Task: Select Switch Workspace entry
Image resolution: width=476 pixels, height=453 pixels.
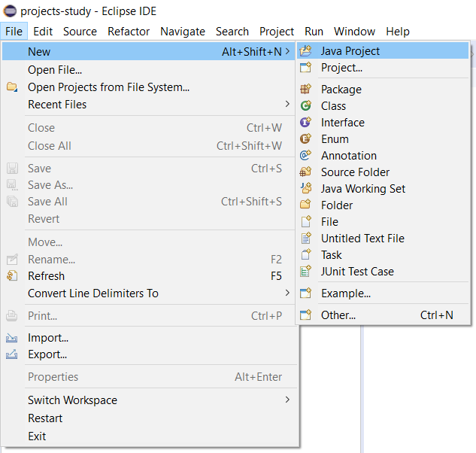Action: click(149, 400)
